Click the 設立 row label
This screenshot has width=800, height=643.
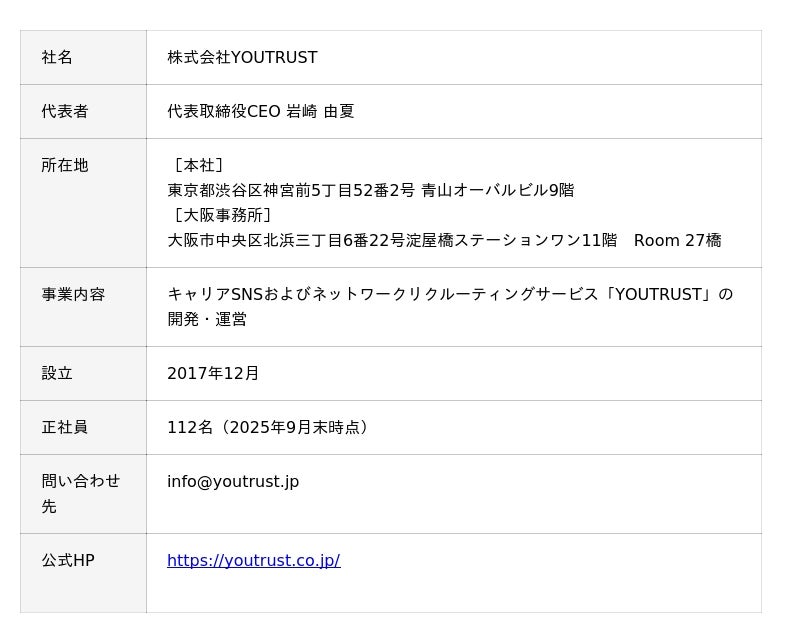pyautogui.click(x=57, y=373)
